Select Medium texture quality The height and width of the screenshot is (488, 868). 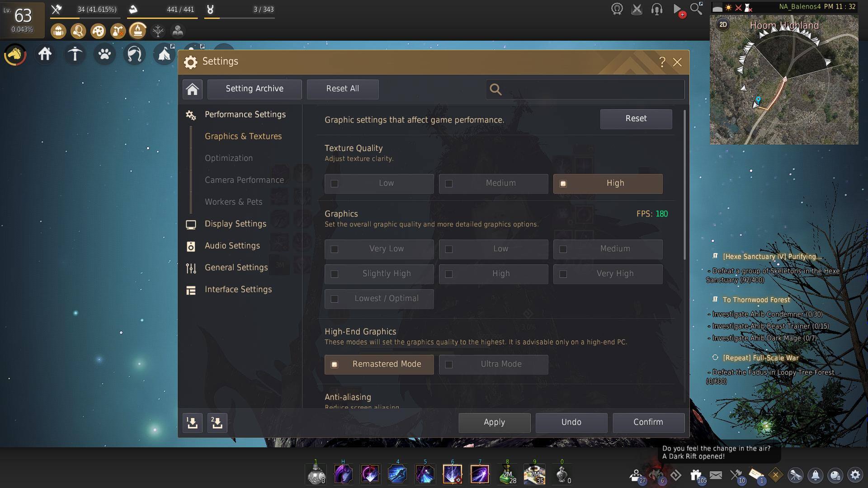tap(493, 183)
